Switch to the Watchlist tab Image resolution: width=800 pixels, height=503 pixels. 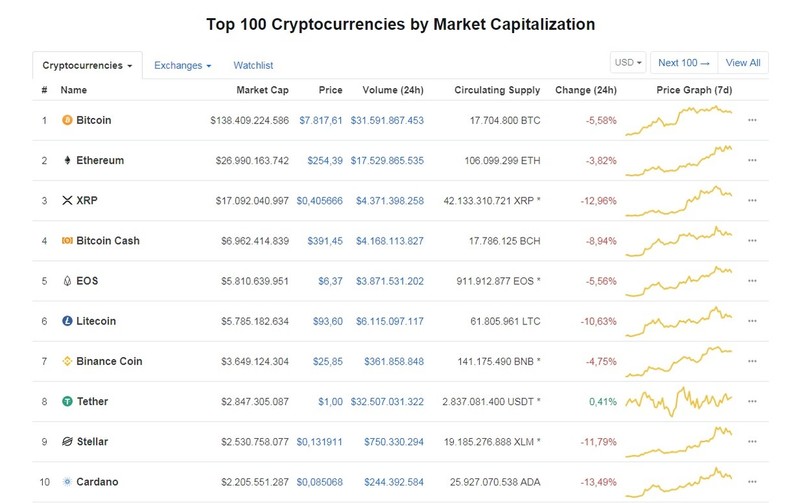click(253, 65)
